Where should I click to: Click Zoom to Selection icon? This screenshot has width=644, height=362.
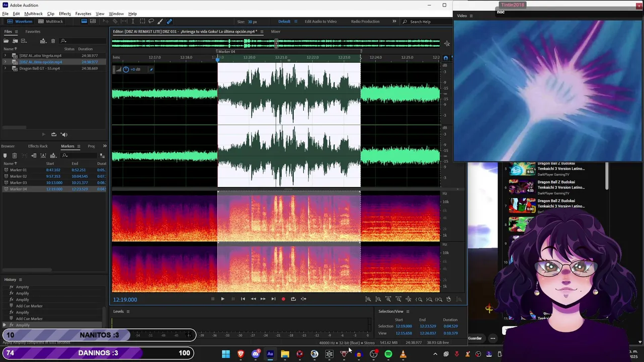coord(439,299)
